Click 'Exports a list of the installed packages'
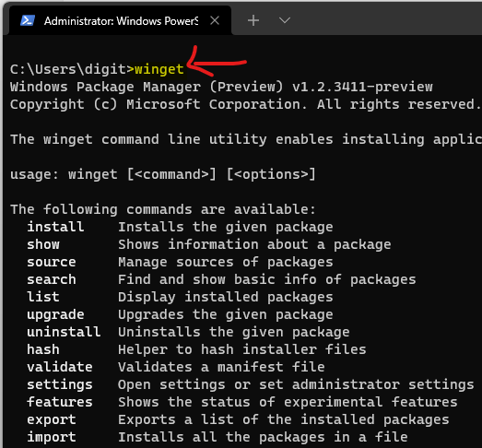The width and height of the screenshot is (482, 448). 284,420
